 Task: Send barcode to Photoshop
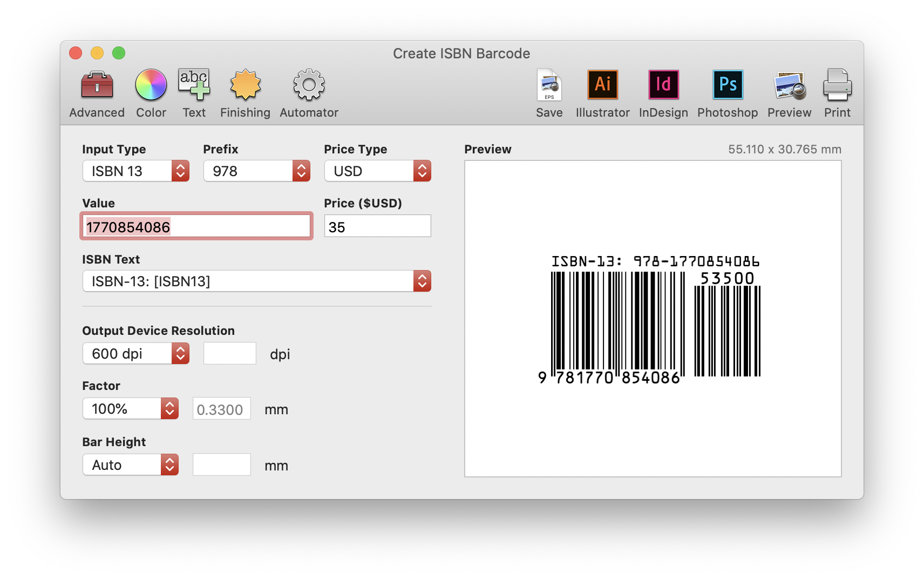(728, 93)
